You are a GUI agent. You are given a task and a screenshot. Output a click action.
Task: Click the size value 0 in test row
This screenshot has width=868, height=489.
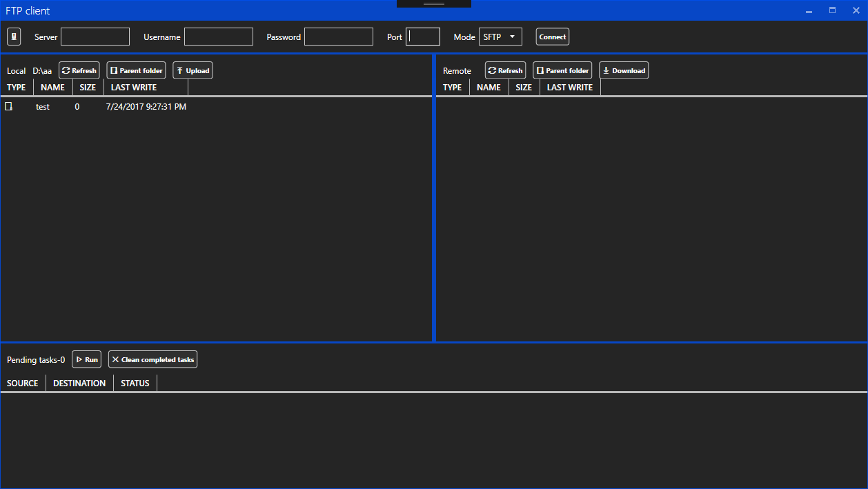point(77,107)
